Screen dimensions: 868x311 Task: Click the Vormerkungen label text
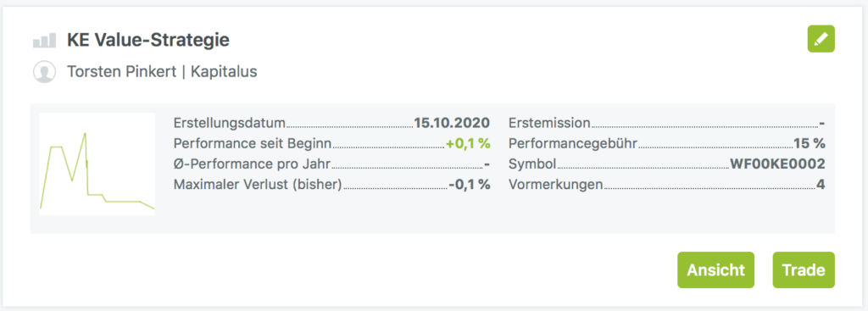tap(555, 186)
